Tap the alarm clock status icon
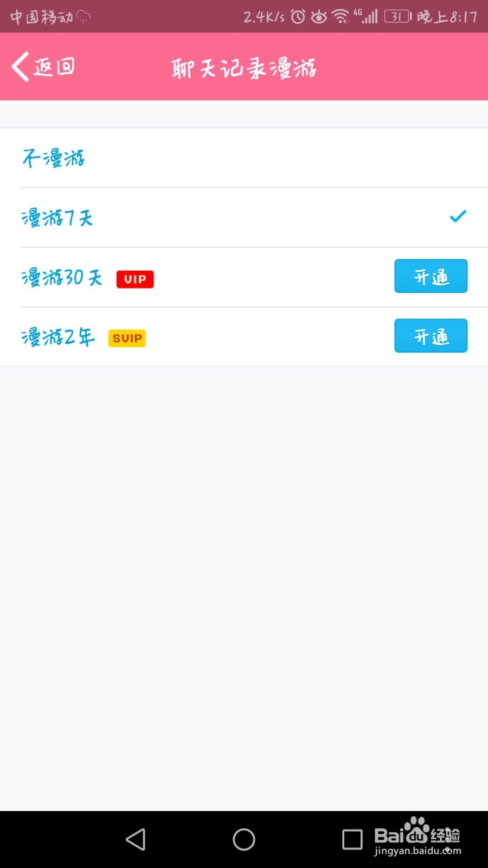488x868 pixels. tap(298, 17)
